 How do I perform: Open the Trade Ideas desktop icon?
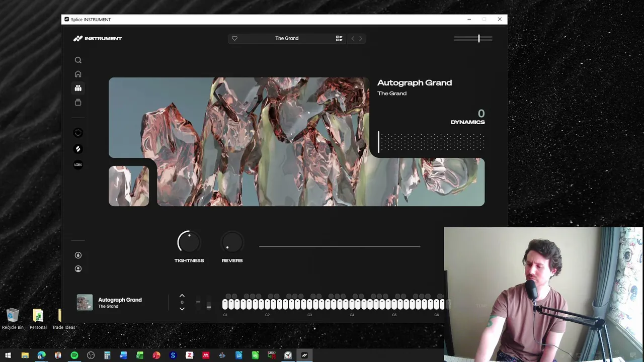pos(63,319)
